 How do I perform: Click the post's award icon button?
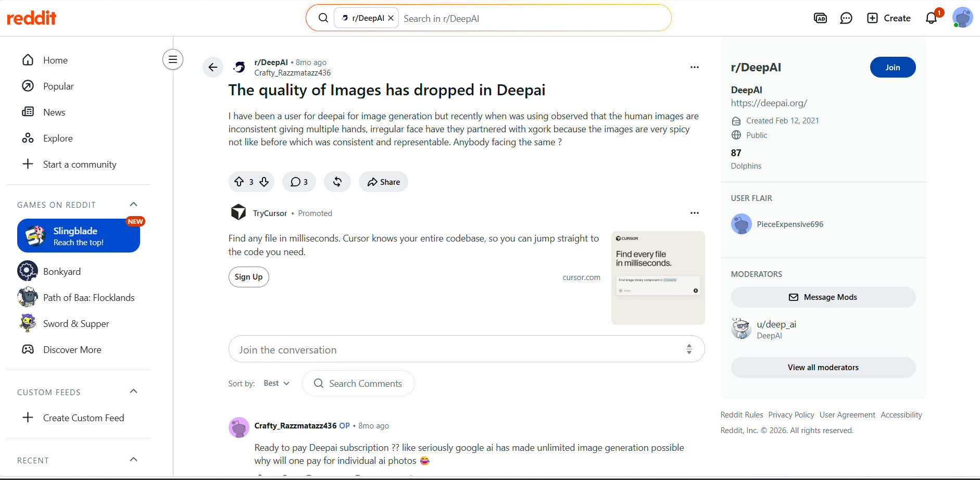[x=337, y=182]
